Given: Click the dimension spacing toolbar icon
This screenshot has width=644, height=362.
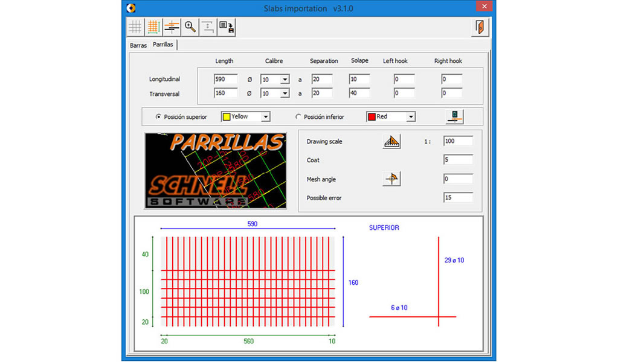Looking at the screenshot, I should [x=208, y=27].
